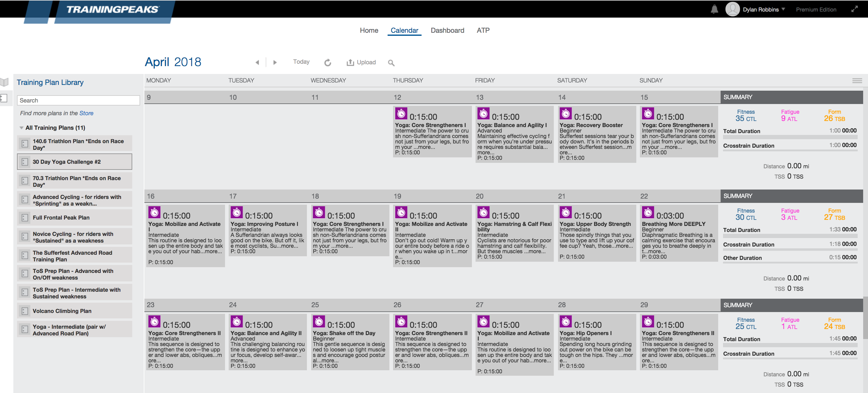Expand the Volcano Climbing Plan item
The height and width of the screenshot is (393, 868).
25,311
